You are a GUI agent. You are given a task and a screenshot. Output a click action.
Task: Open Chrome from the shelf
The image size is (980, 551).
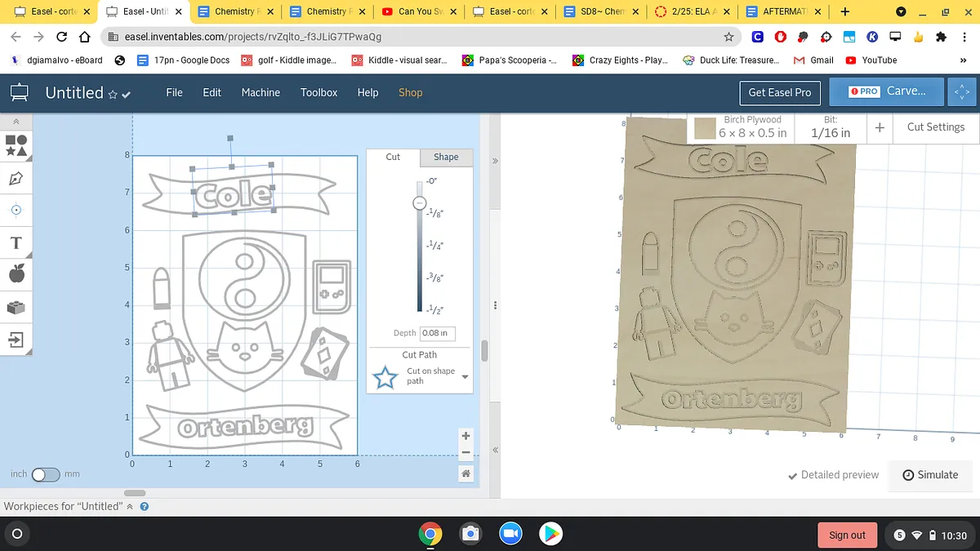tap(430, 535)
